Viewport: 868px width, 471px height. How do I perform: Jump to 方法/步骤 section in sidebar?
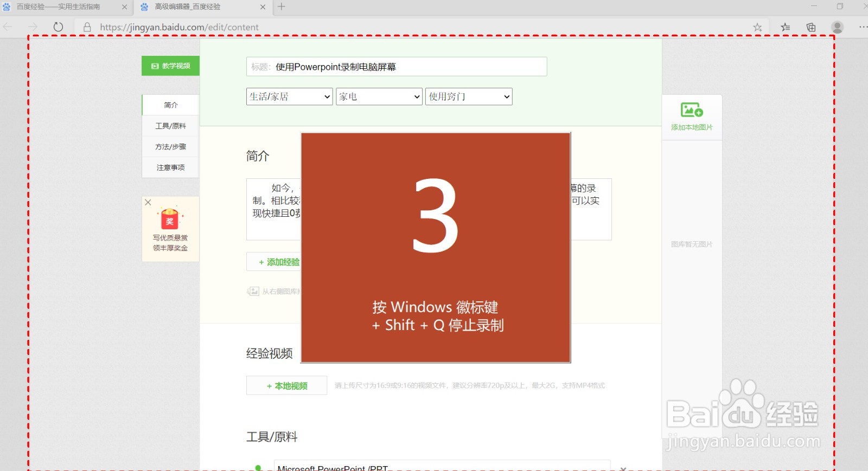170,146
